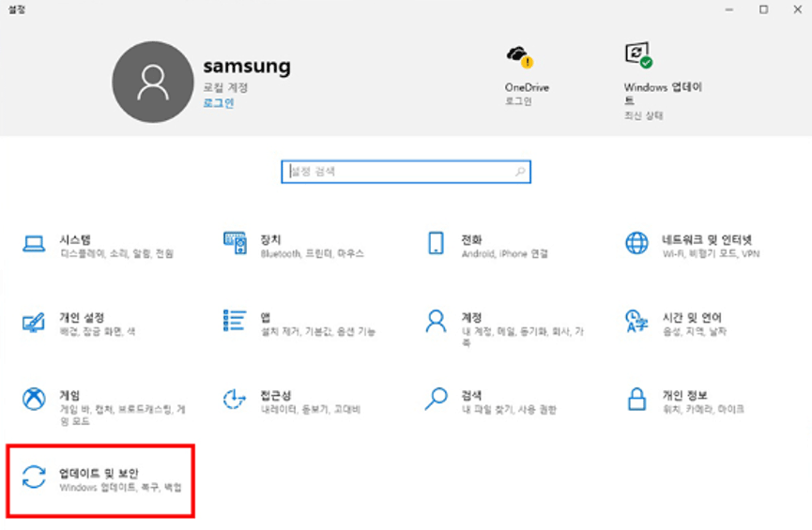The width and height of the screenshot is (812, 530).
Task: Click the samsung account name
Action: [x=247, y=67]
